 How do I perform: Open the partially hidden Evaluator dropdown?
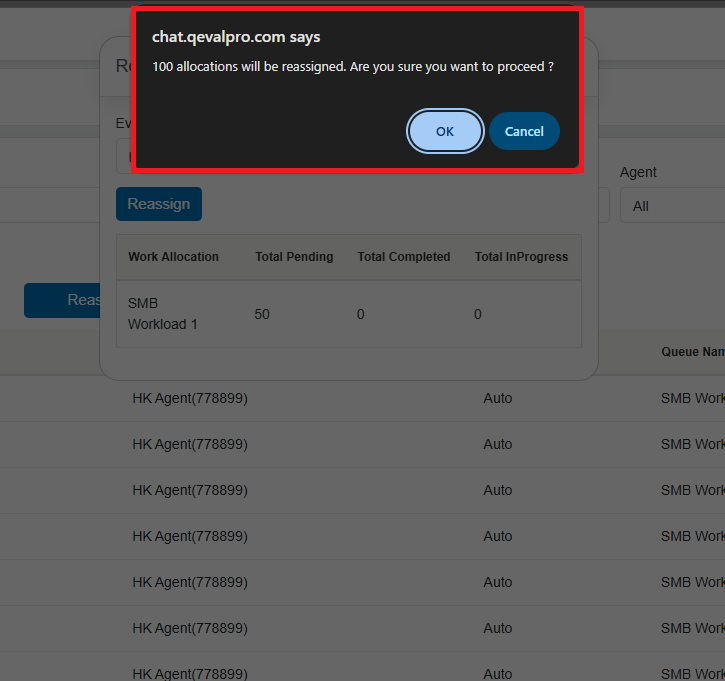click(124, 157)
